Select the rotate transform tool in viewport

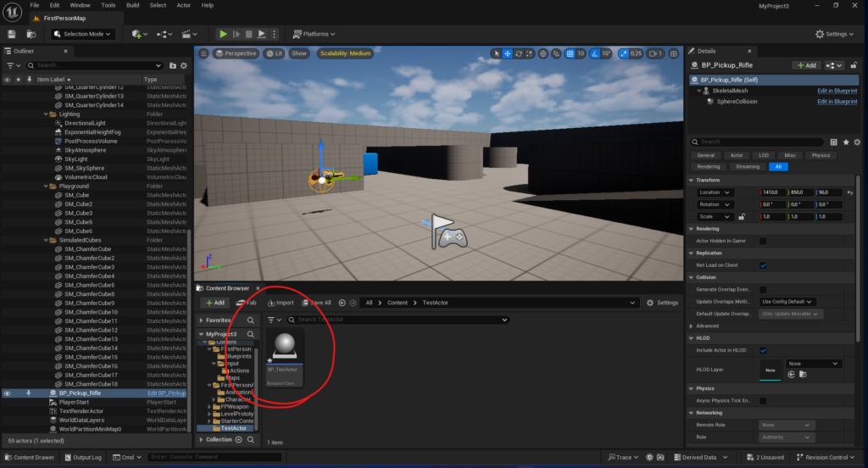(x=519, y=53)
